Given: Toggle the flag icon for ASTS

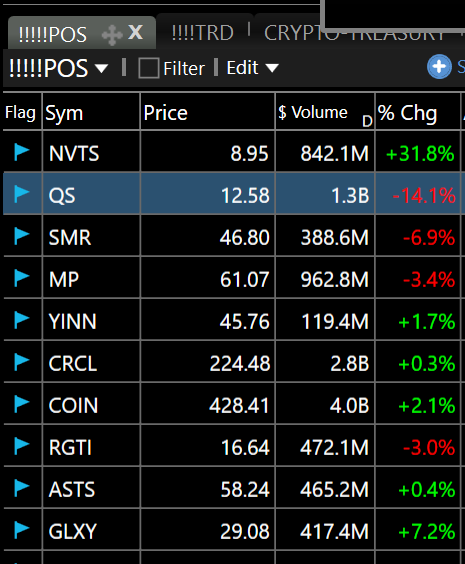Looking at the screenshot, I should click(22, 488).
